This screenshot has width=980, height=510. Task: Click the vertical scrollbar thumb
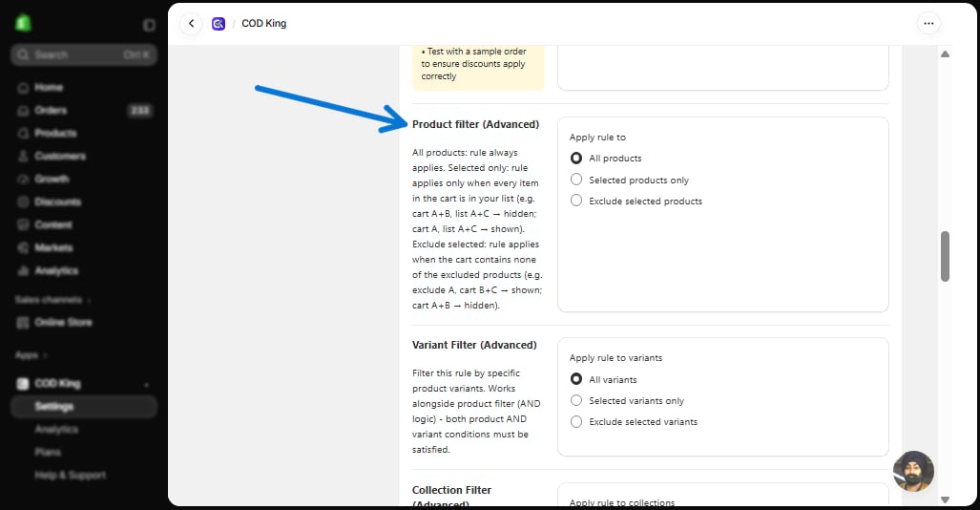pyautogui.click(x=945, y=257)
